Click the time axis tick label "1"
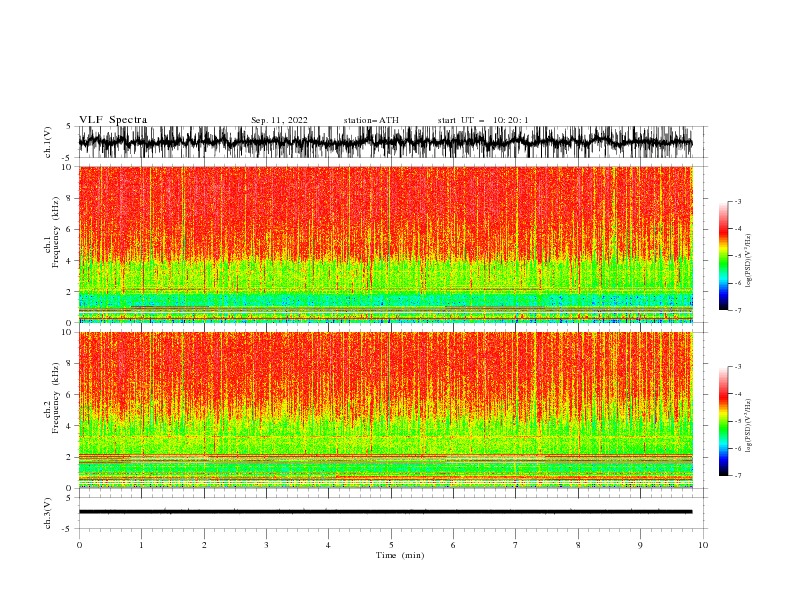Image resolution: width=792 pixels, height=612 pixels. (141, 545)
